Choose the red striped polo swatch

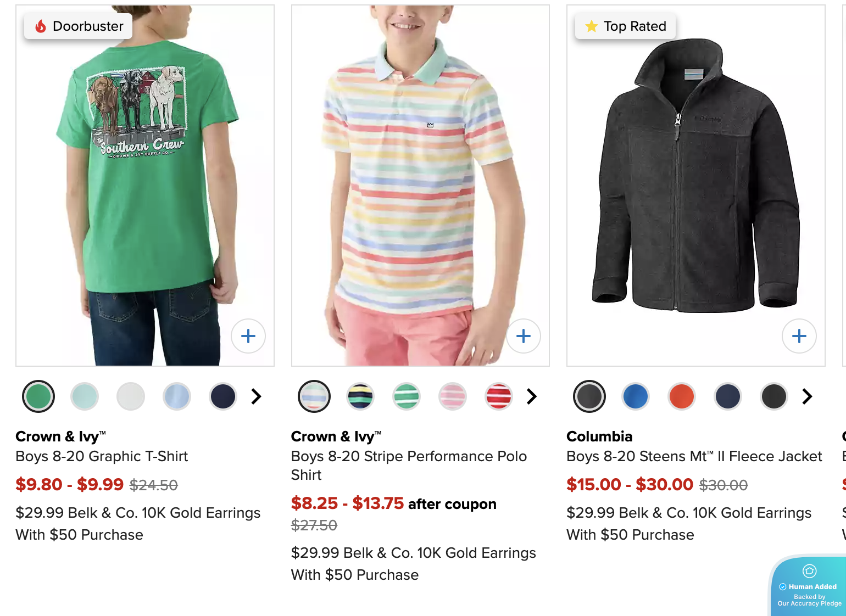coord(499,396)
